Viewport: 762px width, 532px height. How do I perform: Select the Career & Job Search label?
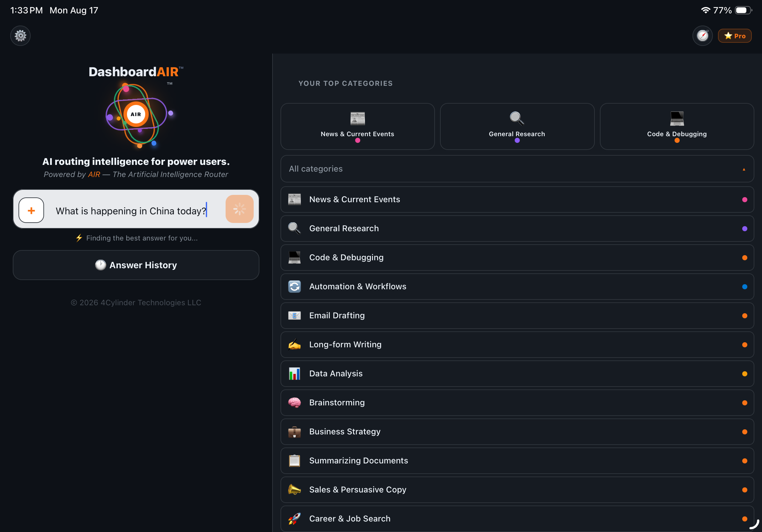[350, 519]
